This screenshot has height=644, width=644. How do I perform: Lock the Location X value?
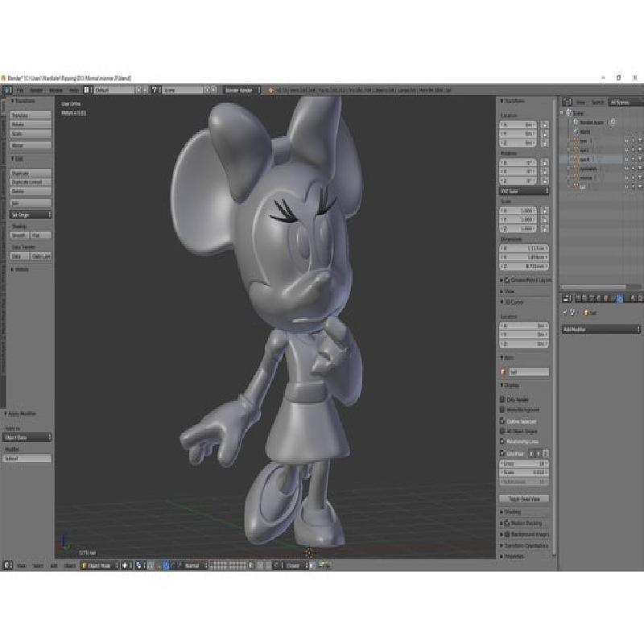tap(545, 125)
